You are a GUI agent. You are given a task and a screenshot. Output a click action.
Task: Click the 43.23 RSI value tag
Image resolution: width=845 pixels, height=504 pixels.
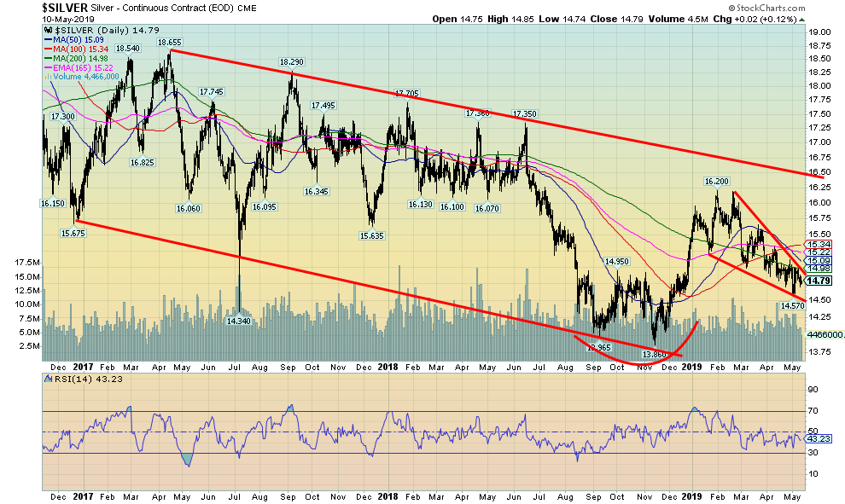point(819,438)
